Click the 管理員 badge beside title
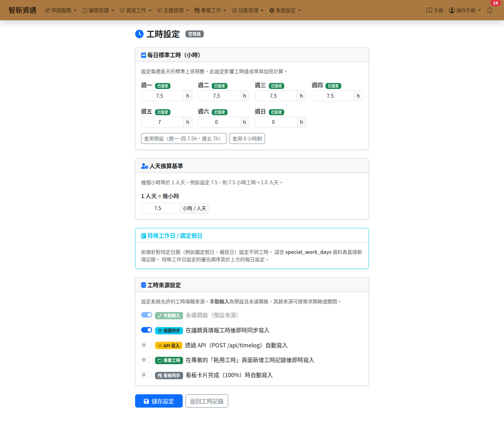504x437 pixels. pos(195,34)
